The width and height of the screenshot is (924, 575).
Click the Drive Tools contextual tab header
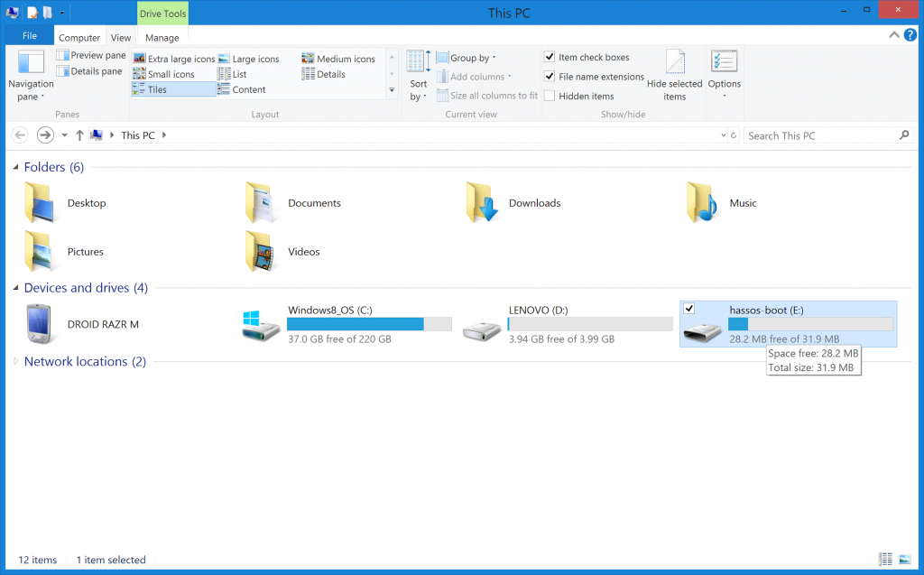click(162, 14)
